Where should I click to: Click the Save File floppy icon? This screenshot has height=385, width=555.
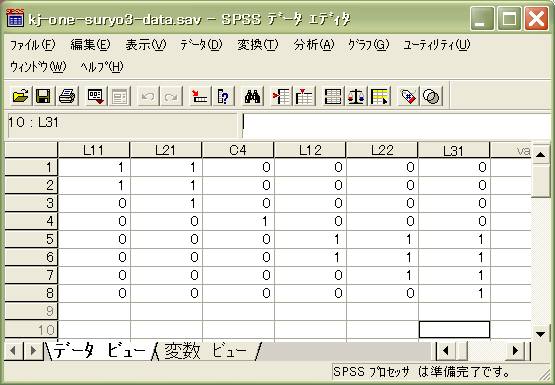(x=43, y=96)
